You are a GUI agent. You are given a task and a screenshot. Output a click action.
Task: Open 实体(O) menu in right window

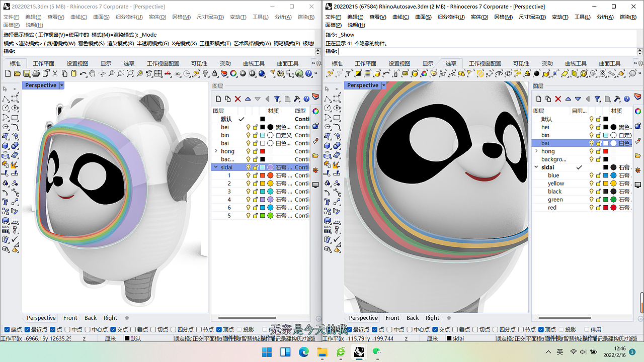tap(479, 17)
